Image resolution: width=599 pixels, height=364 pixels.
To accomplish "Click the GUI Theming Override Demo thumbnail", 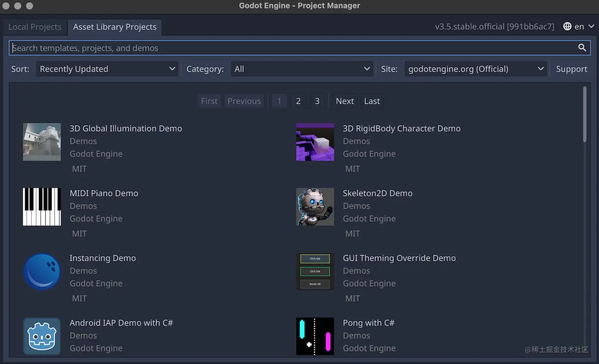I will tap(315, 271).
